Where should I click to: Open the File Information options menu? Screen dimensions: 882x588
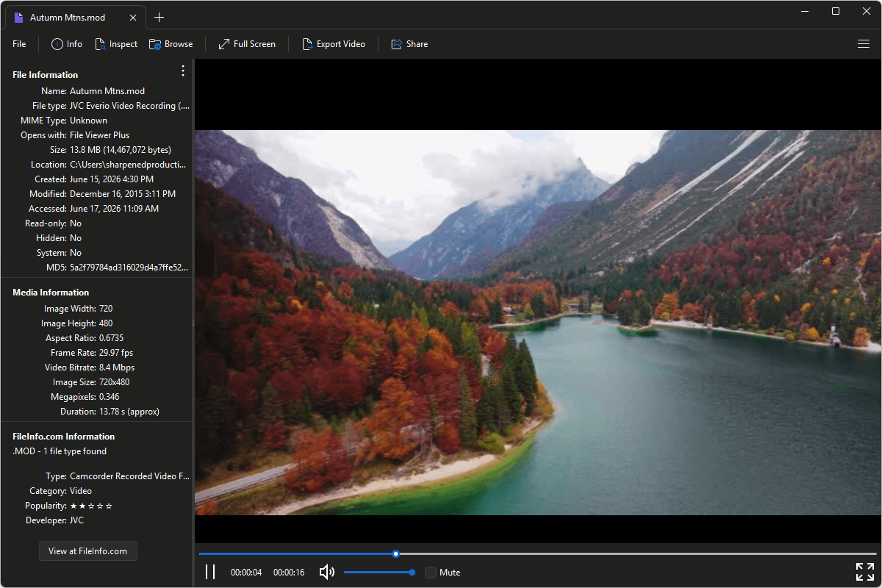183,71
